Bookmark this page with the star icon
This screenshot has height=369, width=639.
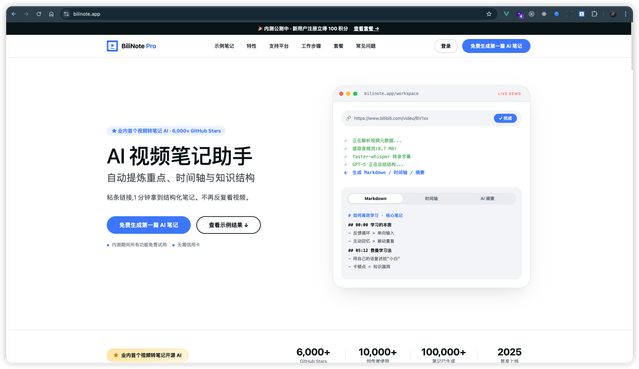point(489,14)
